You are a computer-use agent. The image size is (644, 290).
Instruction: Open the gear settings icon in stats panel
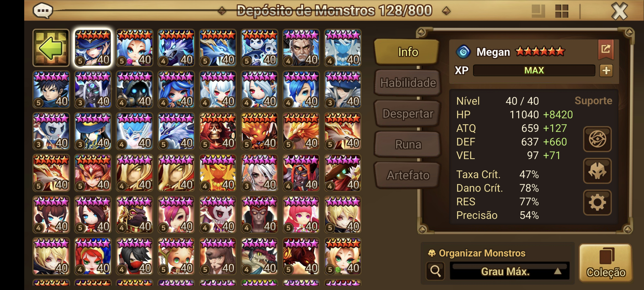(597, 203)
